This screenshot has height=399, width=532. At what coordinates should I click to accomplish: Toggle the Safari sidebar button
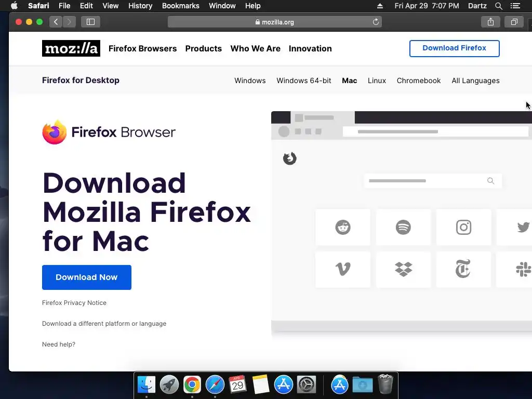pos(90,22)
